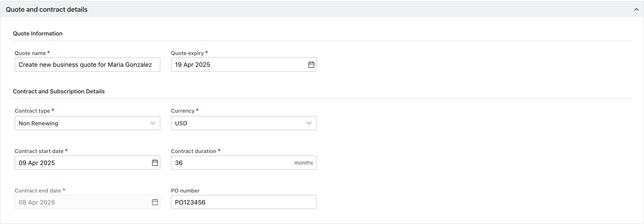The height and width of the screenshot is (224, 644).
Task: Click the 19 Apr 2025 expiry date
Action: [x=193, y=65]
